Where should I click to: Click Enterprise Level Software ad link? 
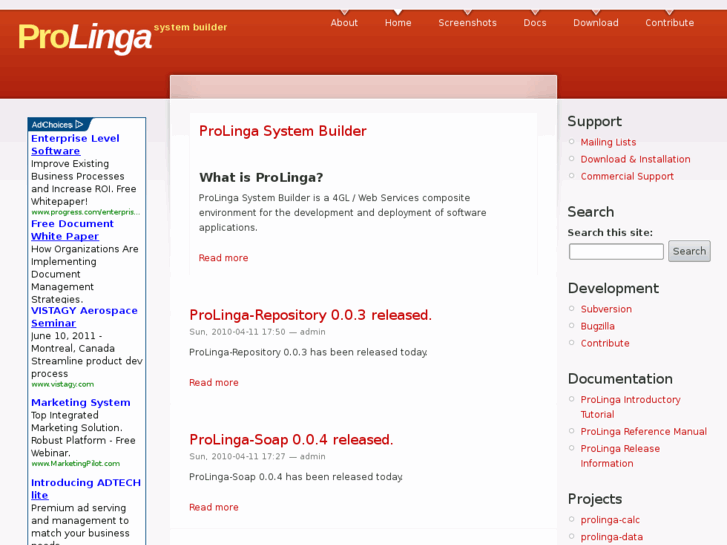[x=75, y=145]
